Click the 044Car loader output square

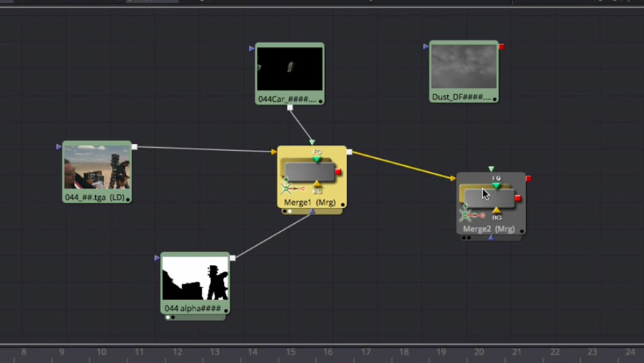290,108
